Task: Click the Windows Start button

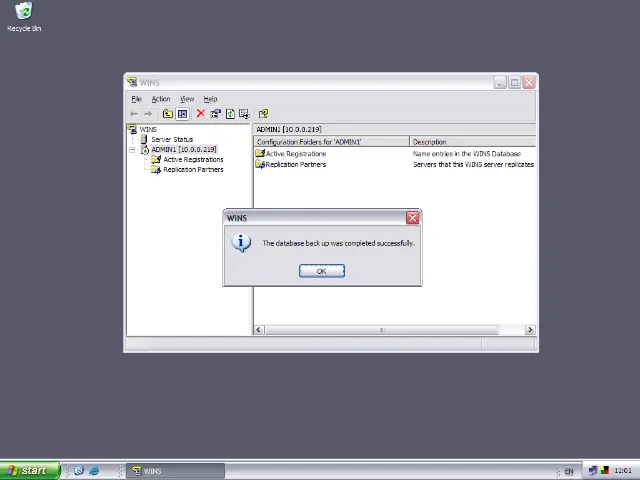Action: pos(28,471)
